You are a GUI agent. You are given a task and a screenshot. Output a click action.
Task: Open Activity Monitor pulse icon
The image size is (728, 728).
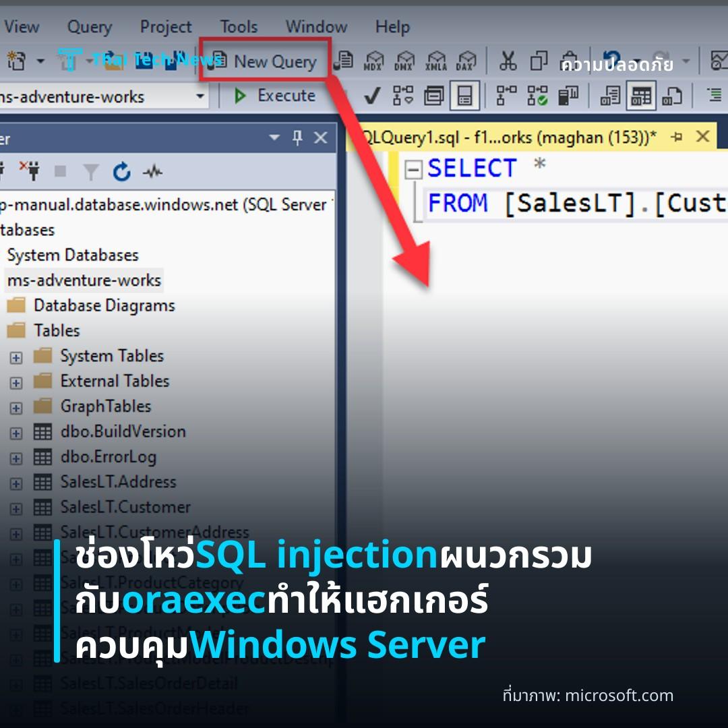(x=153, y=172)
